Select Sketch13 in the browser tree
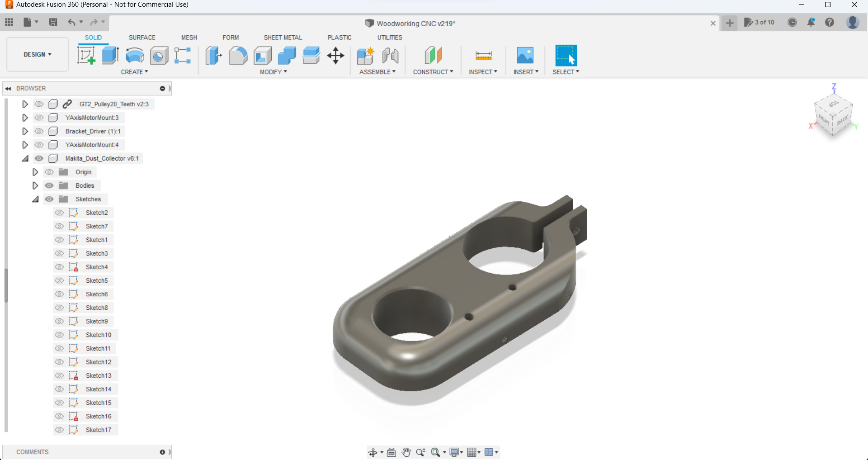868x460 pixels. tap(99, 375)
